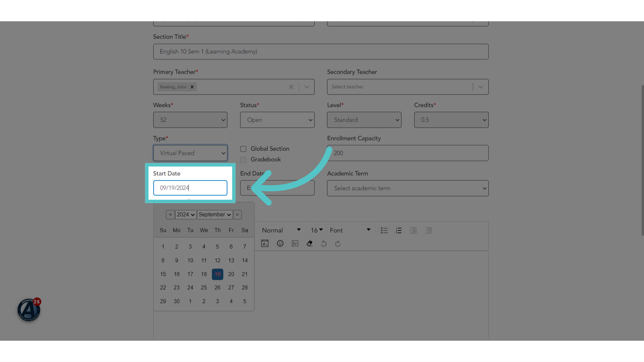Toggle the Gradebook checkbox

[x=243, y=160]
